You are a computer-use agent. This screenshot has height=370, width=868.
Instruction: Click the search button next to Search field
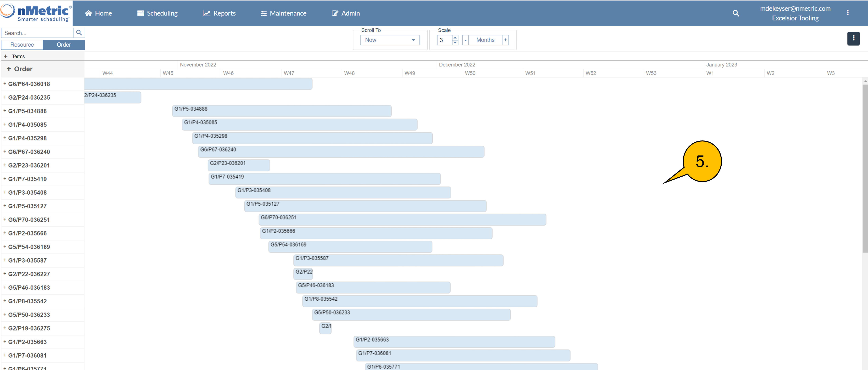click(79, 33)
